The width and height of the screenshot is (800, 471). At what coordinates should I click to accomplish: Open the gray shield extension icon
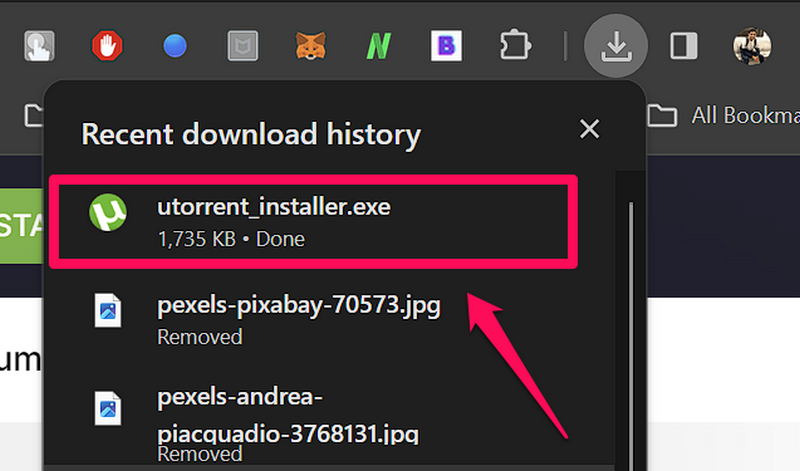point(242,46)
